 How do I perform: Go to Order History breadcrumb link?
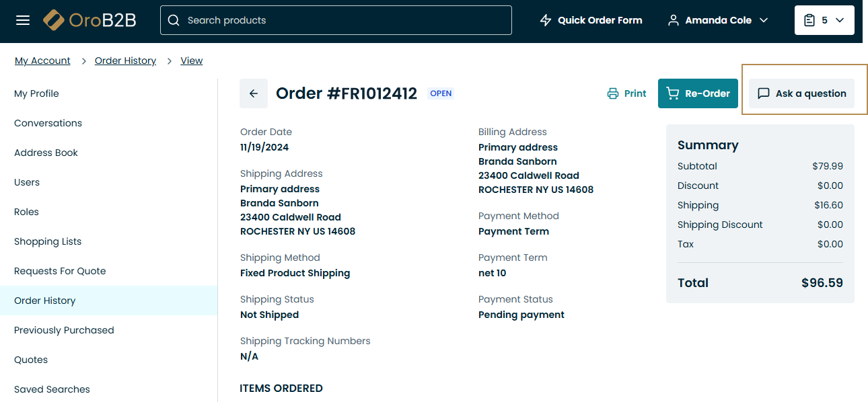point(125,61)
